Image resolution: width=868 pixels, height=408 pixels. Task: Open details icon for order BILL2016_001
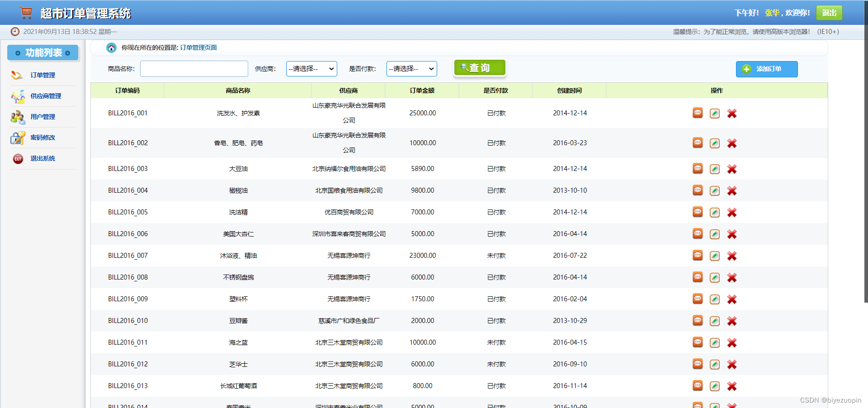coord(698,113)
